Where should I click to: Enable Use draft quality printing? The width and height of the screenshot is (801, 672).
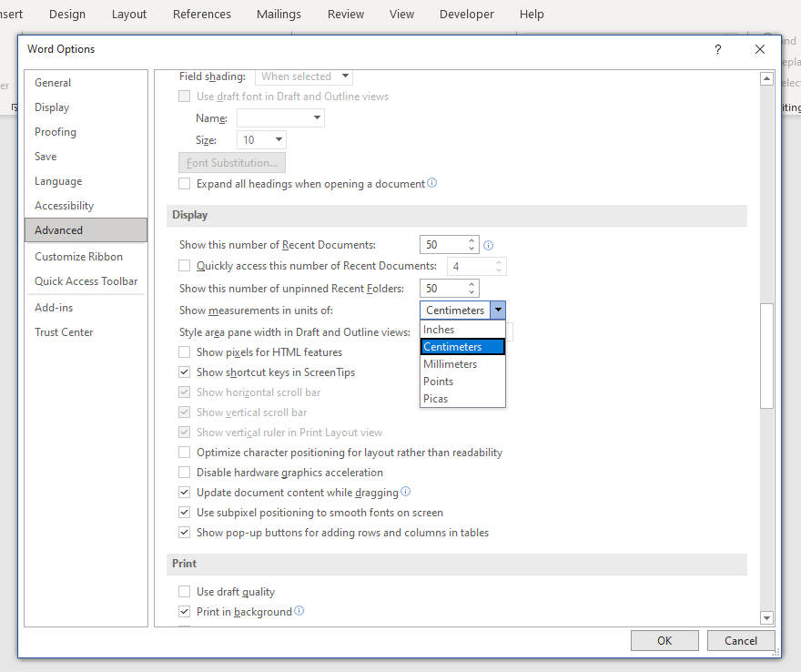(x=185, y=591)
